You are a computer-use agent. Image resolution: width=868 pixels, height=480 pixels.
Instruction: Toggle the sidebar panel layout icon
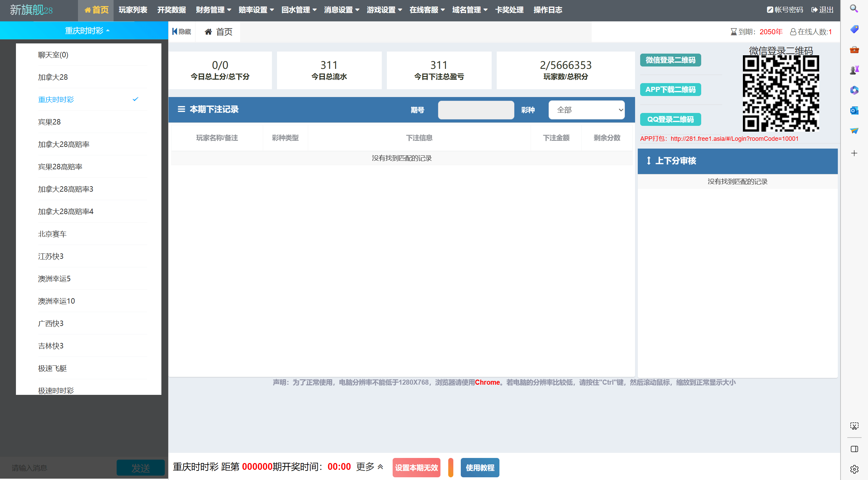click(854, 449)
